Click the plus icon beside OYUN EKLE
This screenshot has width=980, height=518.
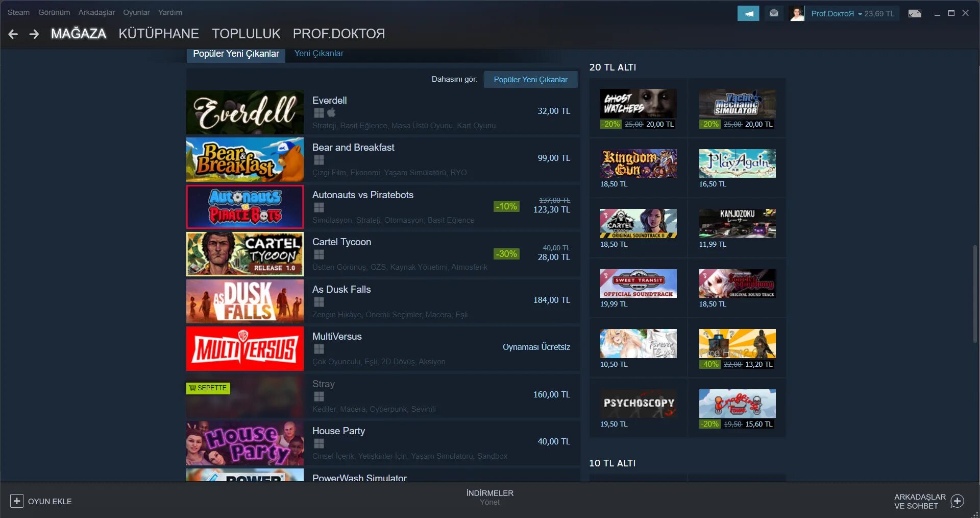[x=16, y=501]
